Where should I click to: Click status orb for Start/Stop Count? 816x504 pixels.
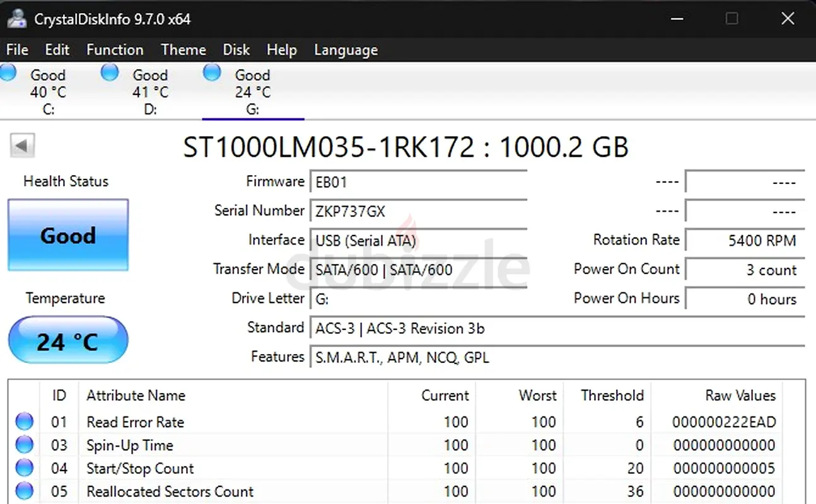[24, 468]
